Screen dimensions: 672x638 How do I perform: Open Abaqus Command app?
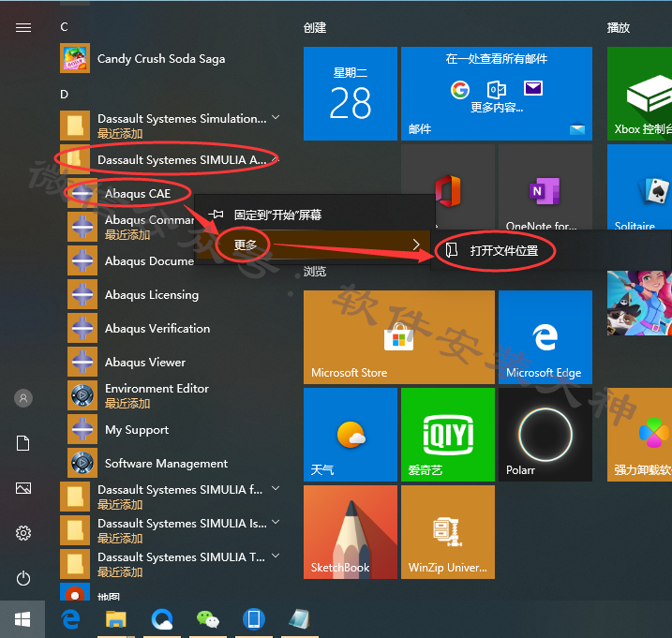point(130,227)
